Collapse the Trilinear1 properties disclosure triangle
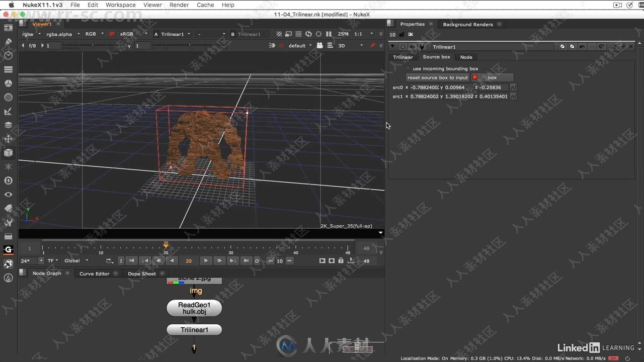The height and width of the screenshot is (362, 644). pos(392,47)
